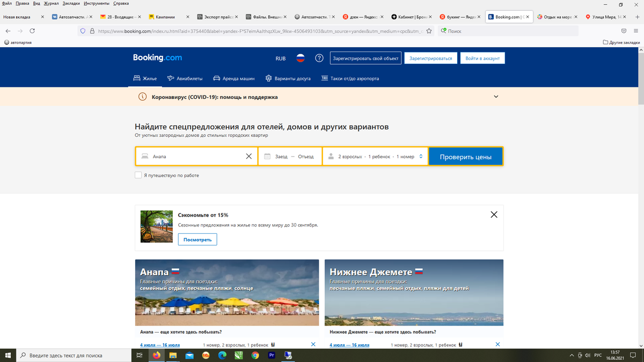Click Войти в аккаунт button
This screenshot has width=644, height=362.
[x=482, y=58]
